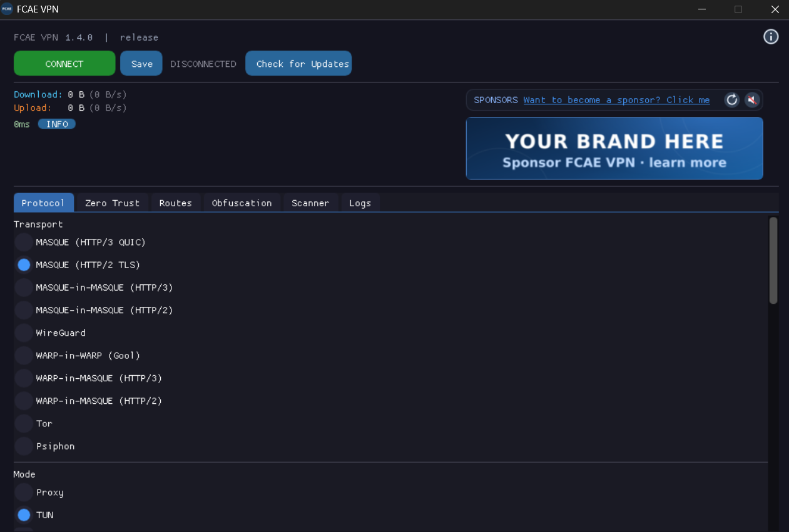The width and height of the screenshot is (789, 532).
Task: Select WARP-in-MASQUE (HTTP/3) transport
Action: pyautogui.click(x=88, y=378)
